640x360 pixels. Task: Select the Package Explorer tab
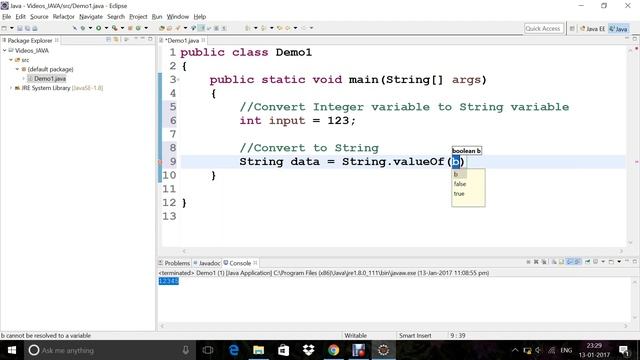click(30, 40)
